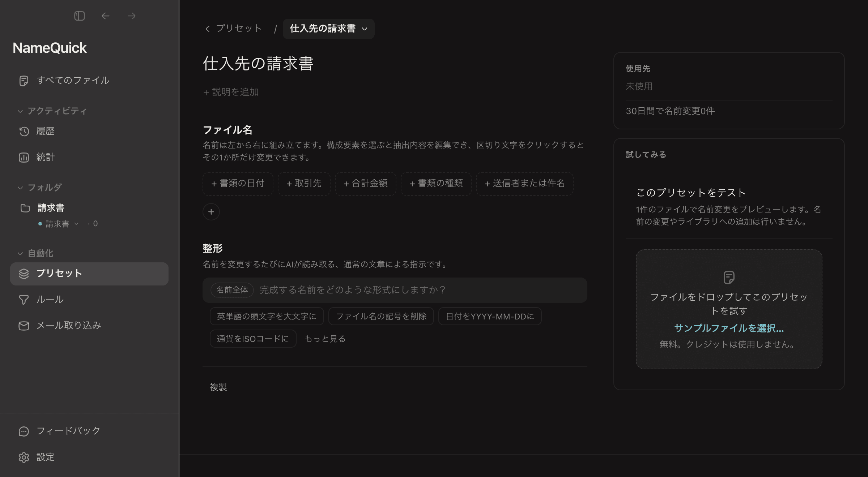Open フィードバック chat bubble icon
The image size is (868, 477).
point(24,431)
